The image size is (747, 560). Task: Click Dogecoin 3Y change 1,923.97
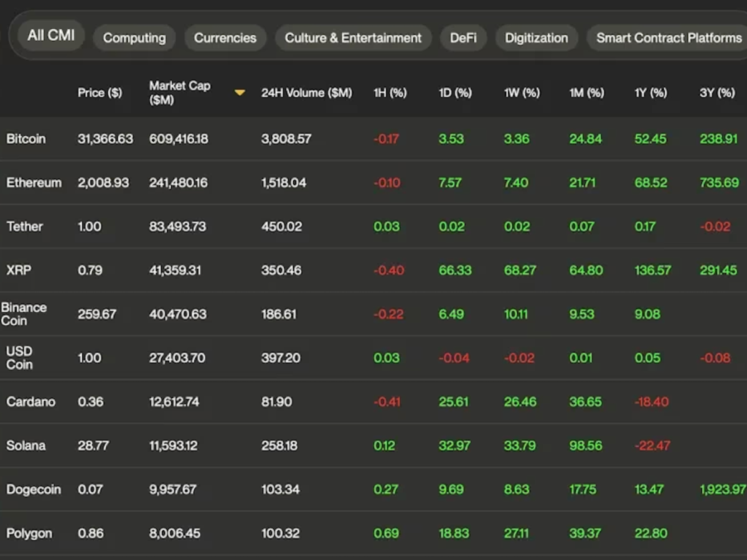(723, 490)
